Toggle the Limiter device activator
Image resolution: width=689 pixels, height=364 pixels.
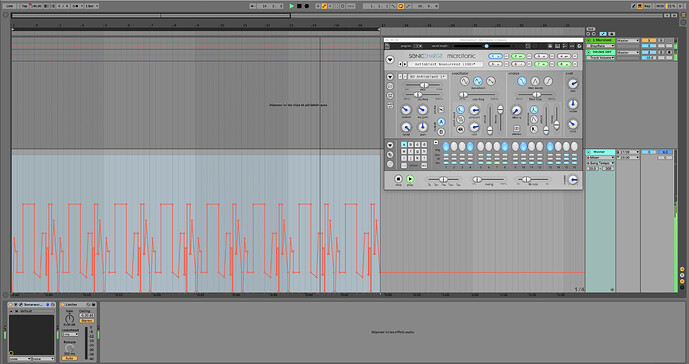[x=62, y=304]
